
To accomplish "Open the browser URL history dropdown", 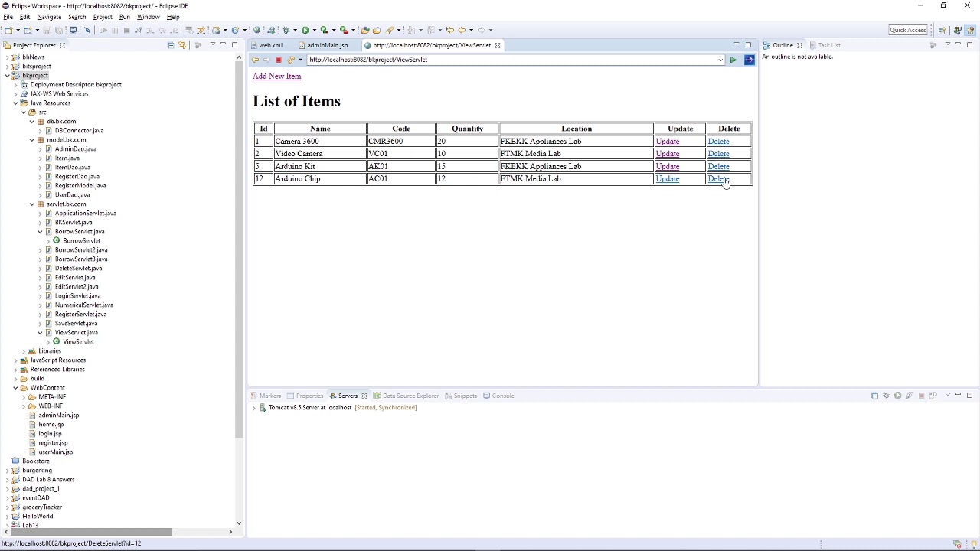I will coord(720,60).
